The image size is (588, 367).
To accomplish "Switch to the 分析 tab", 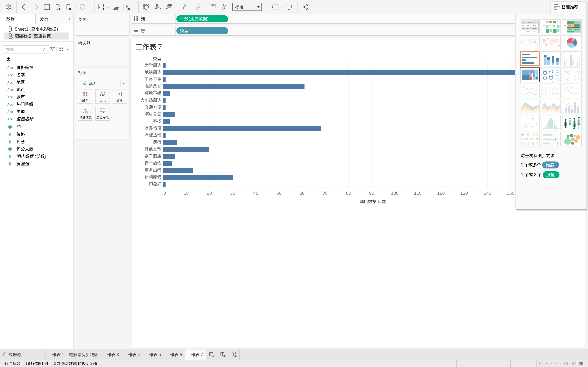I will pos(44,19).
